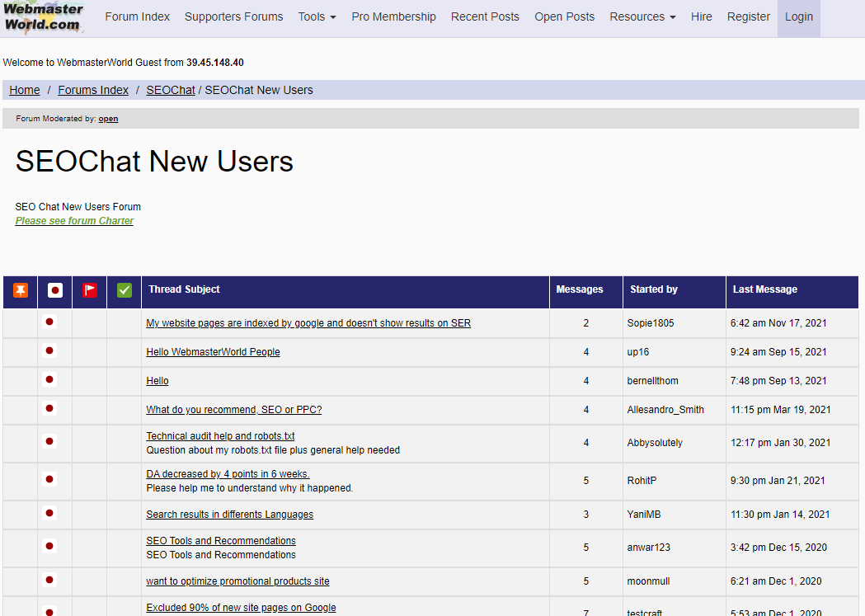865x616 pixels.
Task: Open Technical audit help and robots.txt thread
Action: tap(220, 436)
